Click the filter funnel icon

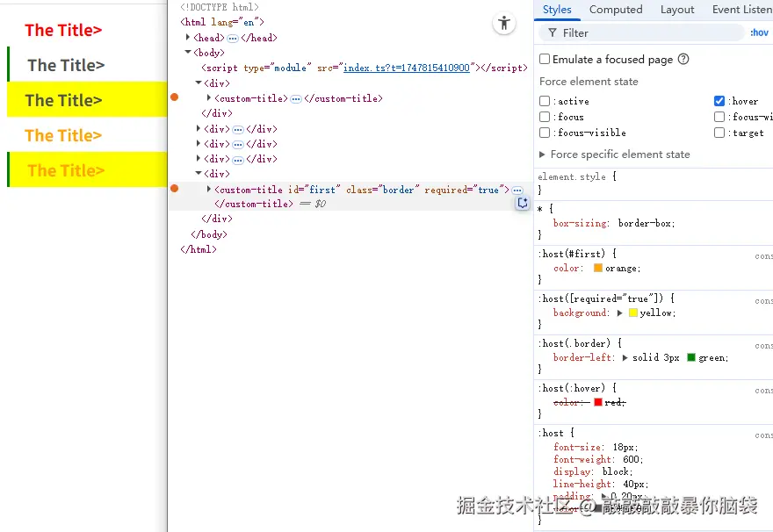[553, 33]
